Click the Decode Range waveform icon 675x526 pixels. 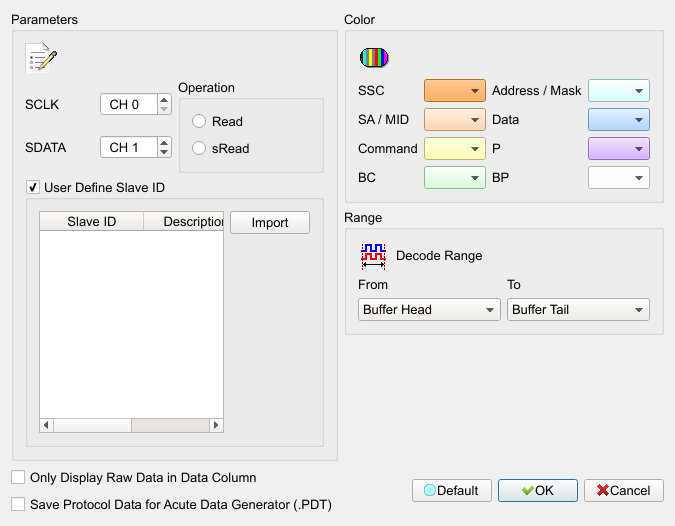coord(373,256)
